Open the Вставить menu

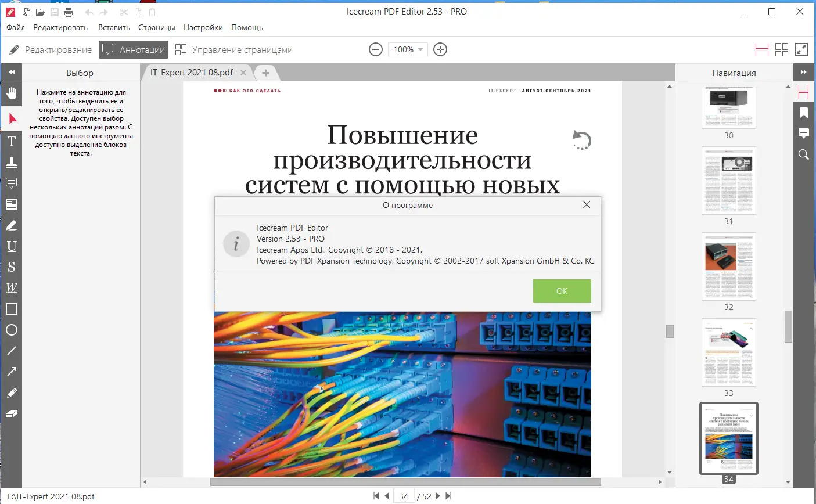click(x=114, y=27)
